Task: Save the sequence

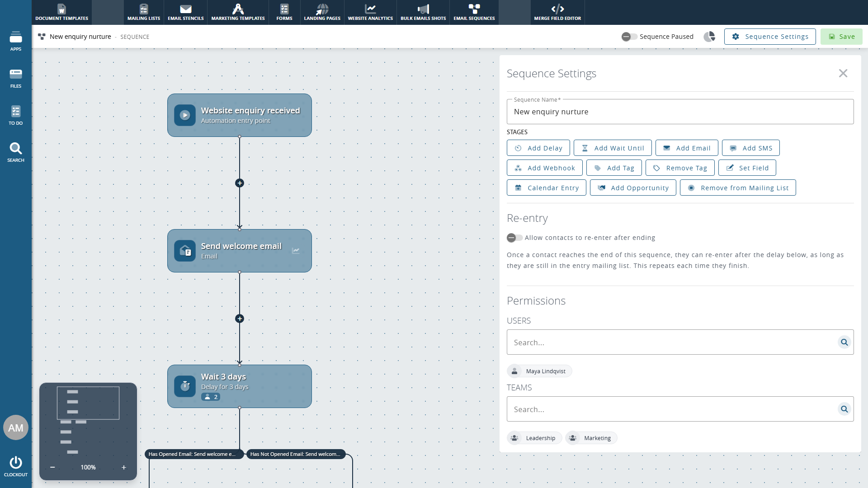Action: pyautogui.click(x=841, y=37)
